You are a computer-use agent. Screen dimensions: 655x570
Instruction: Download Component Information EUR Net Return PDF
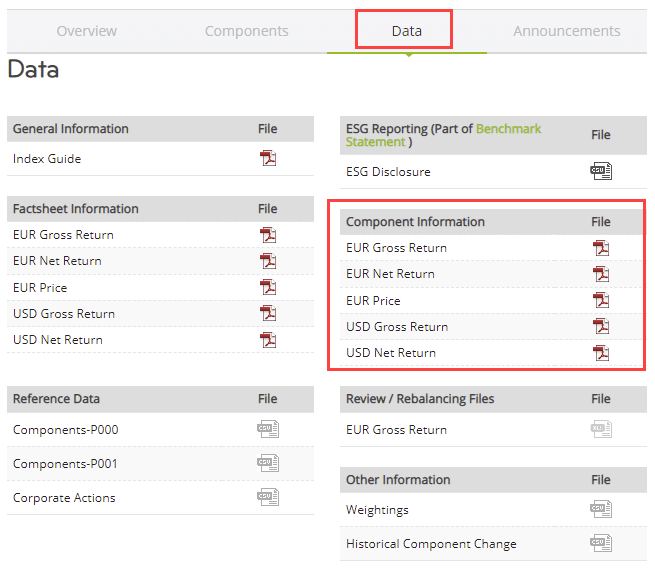[600, 274]
